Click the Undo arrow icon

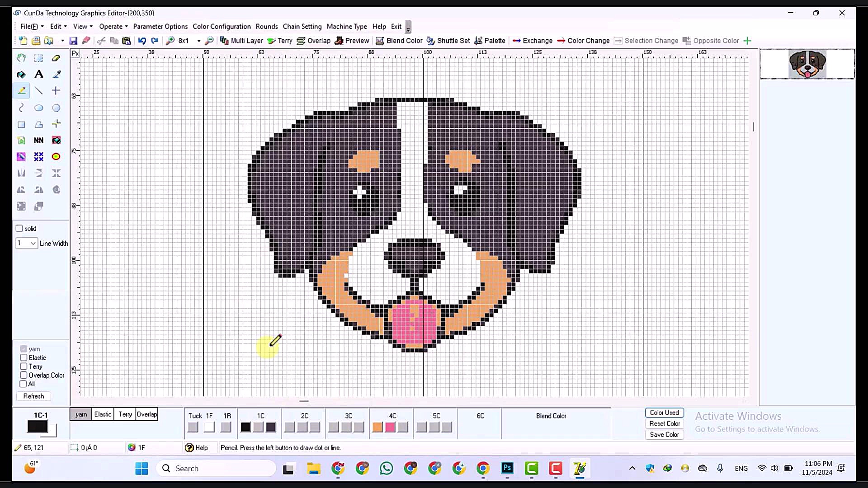coord(142,41)
